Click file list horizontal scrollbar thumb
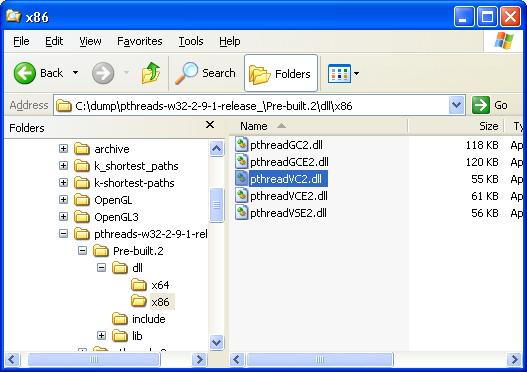Viewport: 527px width, 372px height. [319, 360]
